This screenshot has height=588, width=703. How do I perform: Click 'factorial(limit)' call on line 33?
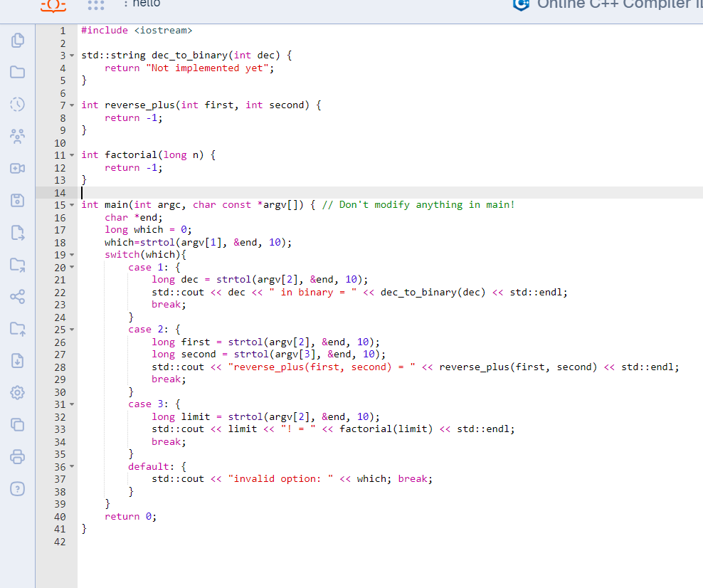click(386, 429)
